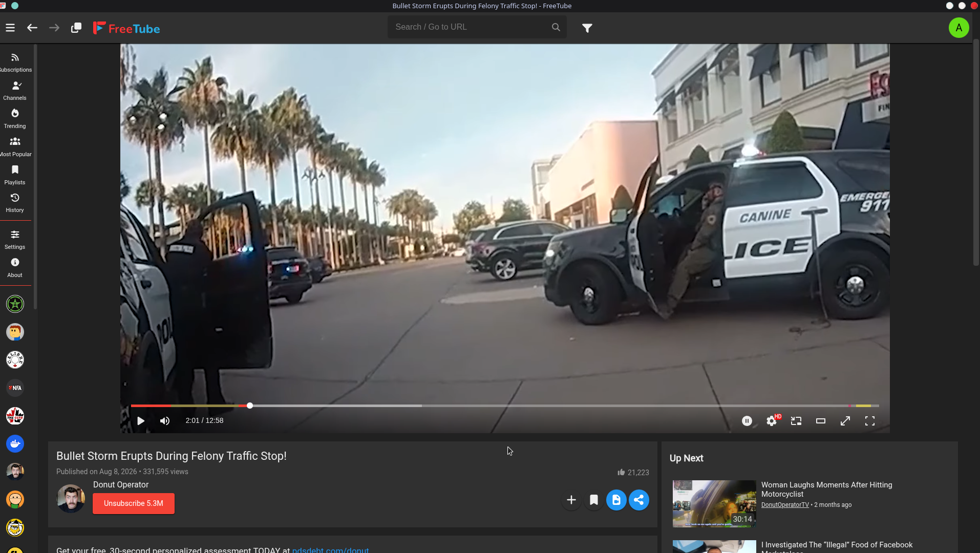Open the CCFR maple leaf channel avatar
This screenshot has height=553, width=980.
click(x=15, y=416)
